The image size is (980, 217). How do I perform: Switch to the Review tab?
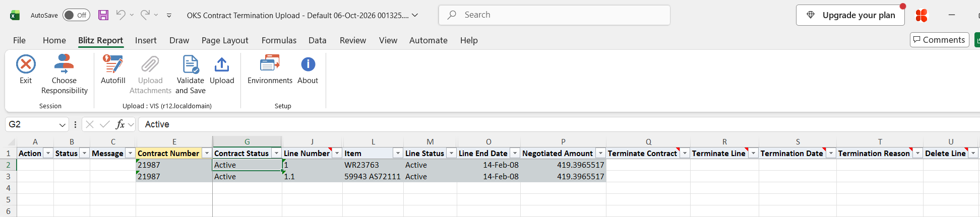pyautogui.click(x=353, y=40)
